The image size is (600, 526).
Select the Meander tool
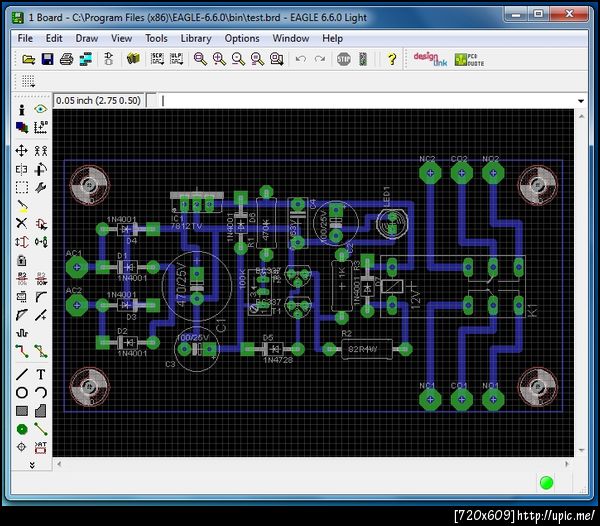tap(22, 333)
